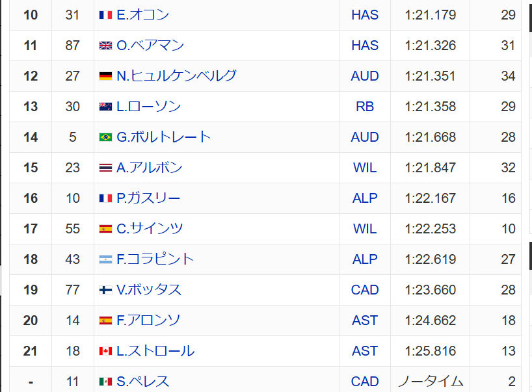This screenshot has width=532, height=392.
Task: Click the Argentine flag beside F.コラピント
Action: tap(105, 259)
